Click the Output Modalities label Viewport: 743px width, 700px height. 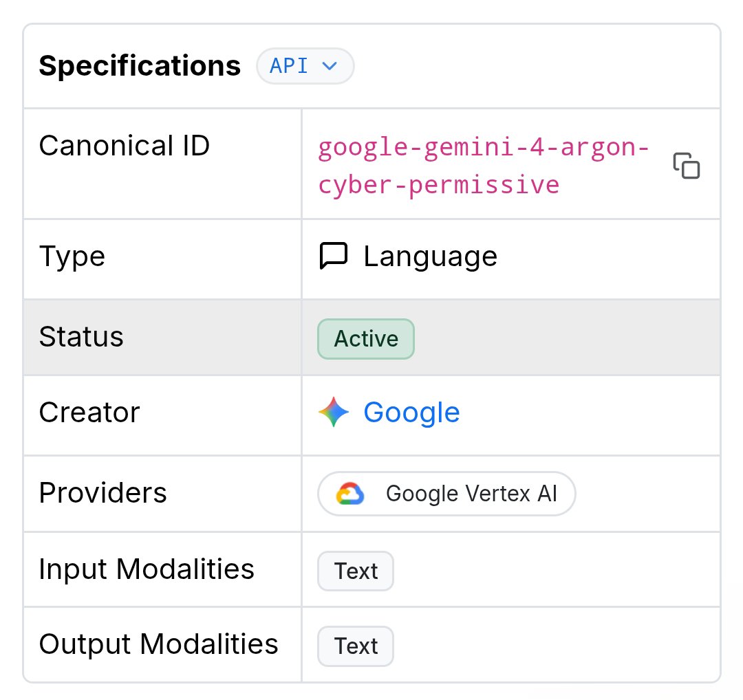coord(158,644)
